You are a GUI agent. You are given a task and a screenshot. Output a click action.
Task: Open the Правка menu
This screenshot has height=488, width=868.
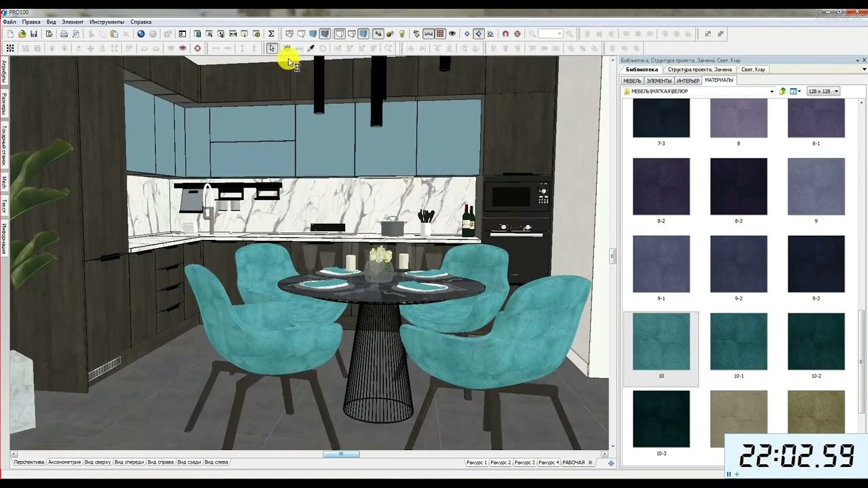click(31, 22)
